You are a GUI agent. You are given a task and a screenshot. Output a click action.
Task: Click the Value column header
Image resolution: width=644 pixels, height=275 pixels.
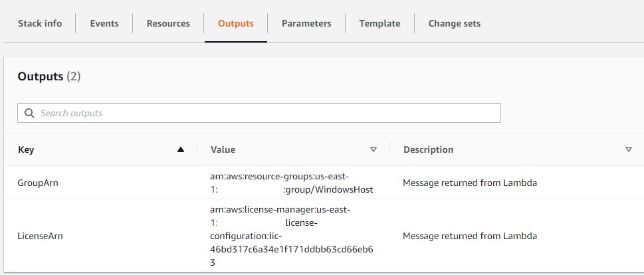pos(223,150)
